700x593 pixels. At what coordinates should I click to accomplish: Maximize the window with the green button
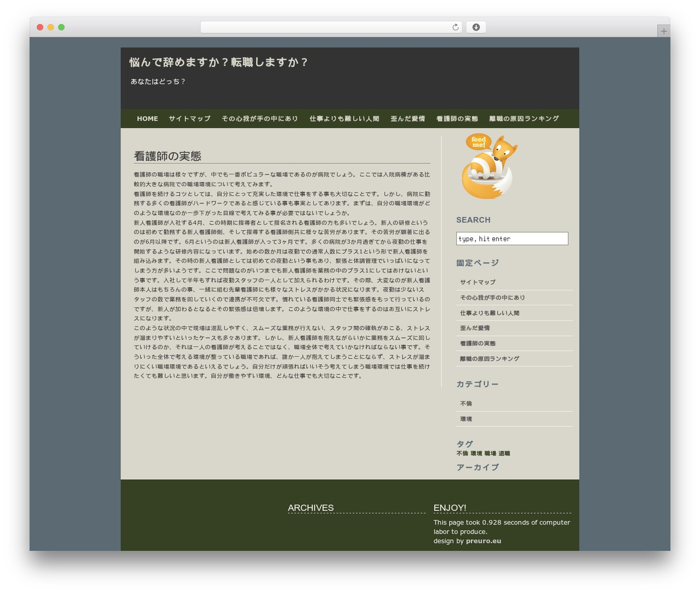coord(61,27)
